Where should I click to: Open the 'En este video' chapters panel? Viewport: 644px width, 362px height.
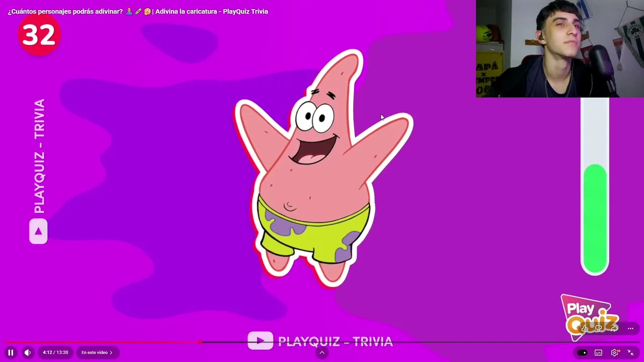pyautogui.click(x=97, y=352)
